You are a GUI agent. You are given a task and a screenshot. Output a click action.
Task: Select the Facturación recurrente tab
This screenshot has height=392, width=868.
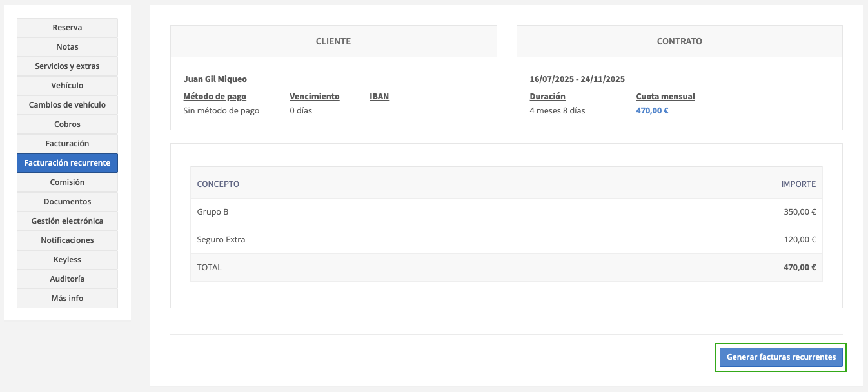click(67, 163)
